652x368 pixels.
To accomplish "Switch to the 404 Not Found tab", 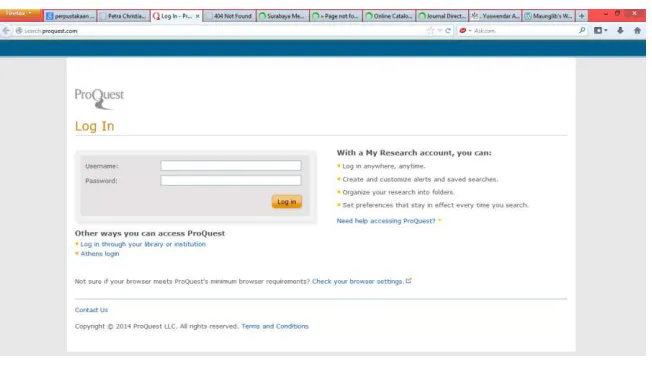I will coord(230,16).
